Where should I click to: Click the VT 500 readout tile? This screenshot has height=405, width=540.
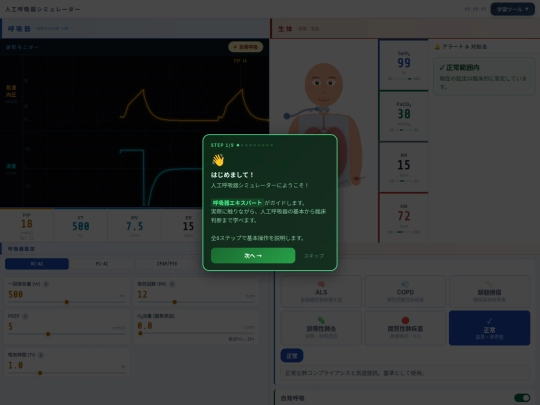[81, 225]
